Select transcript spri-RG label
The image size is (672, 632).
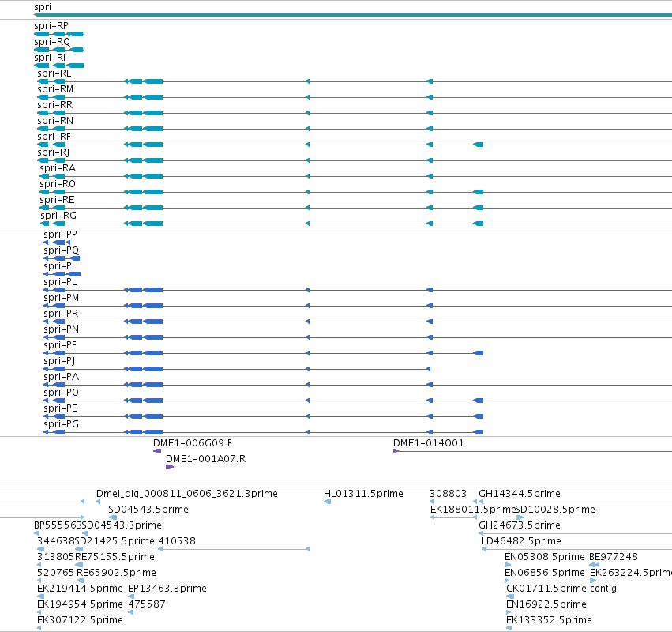58,216
